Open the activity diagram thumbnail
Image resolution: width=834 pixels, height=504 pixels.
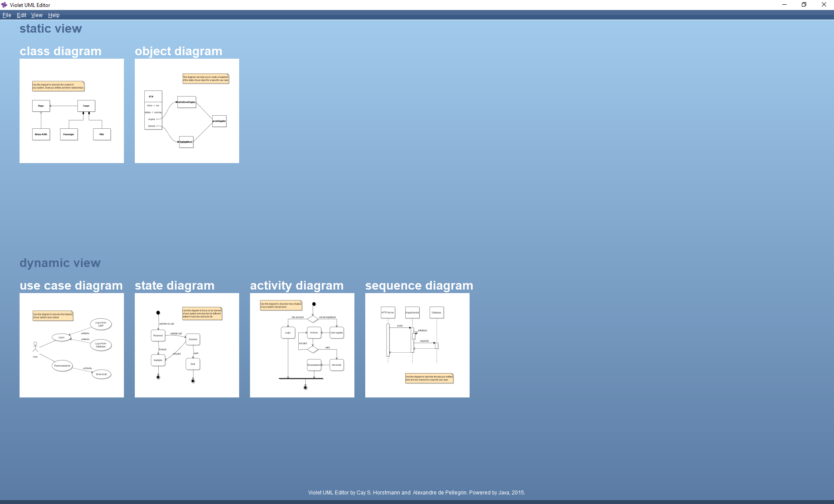(302, 345)
